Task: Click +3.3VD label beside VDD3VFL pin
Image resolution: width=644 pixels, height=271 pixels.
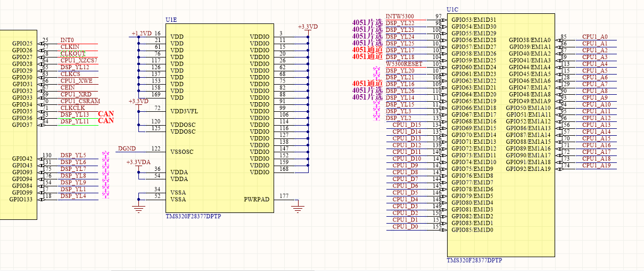Action: click(x=138, y=101)
